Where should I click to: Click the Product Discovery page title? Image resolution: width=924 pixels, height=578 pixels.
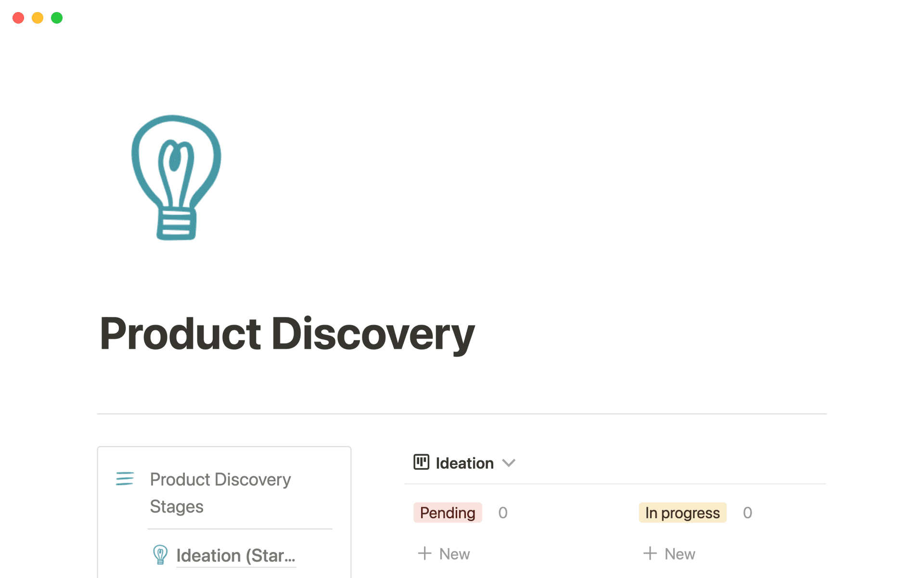coord(287,334)
